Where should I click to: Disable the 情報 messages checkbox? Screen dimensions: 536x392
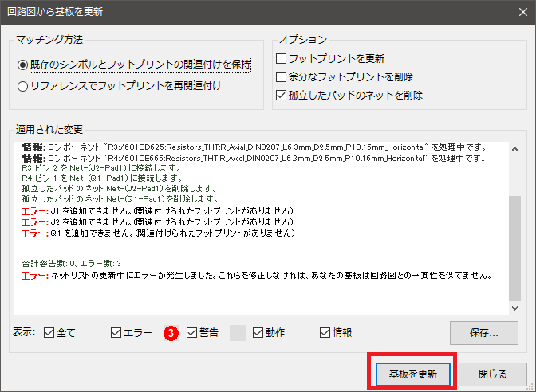pyautogui.click(x=325, y=333)
